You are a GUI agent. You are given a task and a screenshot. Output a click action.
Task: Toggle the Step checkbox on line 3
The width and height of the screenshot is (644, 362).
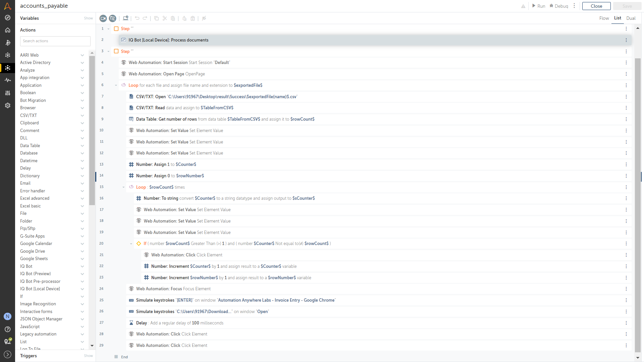(116, 51)
